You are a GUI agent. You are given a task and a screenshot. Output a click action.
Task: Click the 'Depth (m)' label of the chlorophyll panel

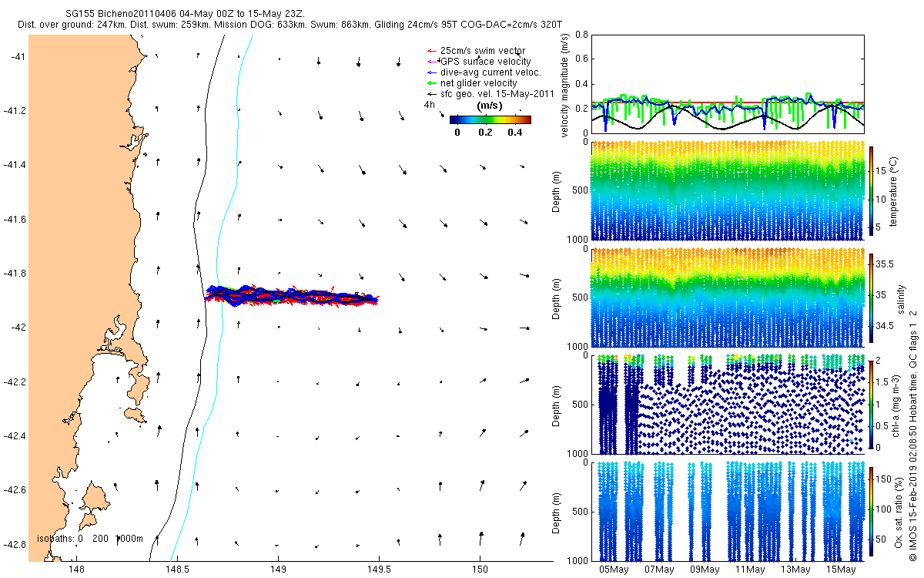(x=556, y=405)
